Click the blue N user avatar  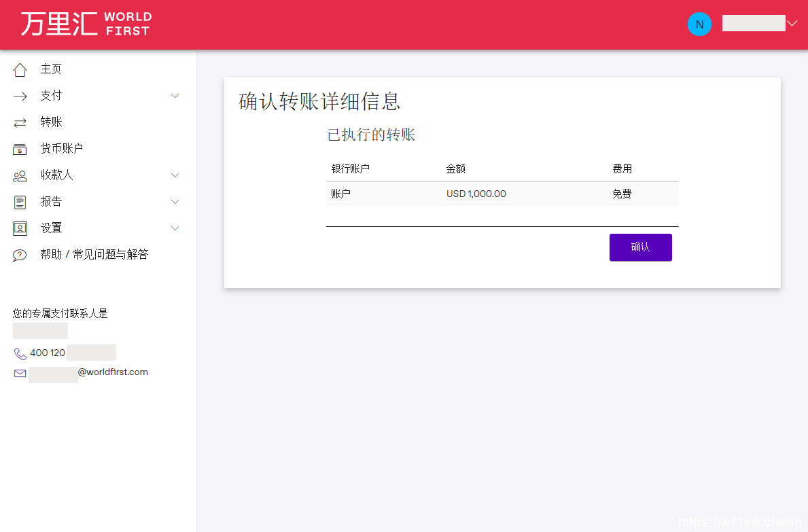[699, 24]
